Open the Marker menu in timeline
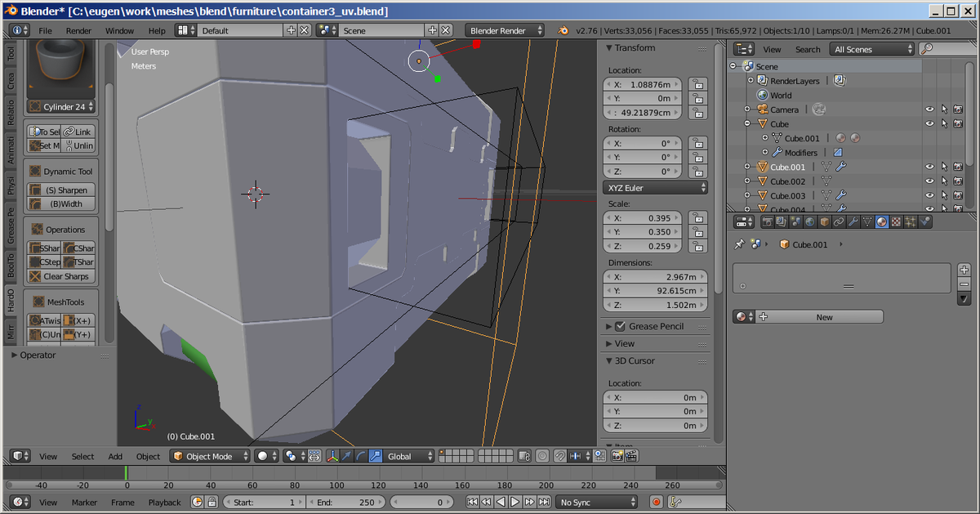Viewport: 980px width, 514px height. [x=84, y=502]
